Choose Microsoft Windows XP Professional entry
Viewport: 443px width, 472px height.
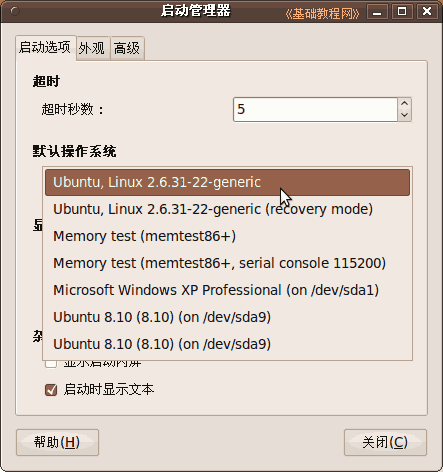227,290
